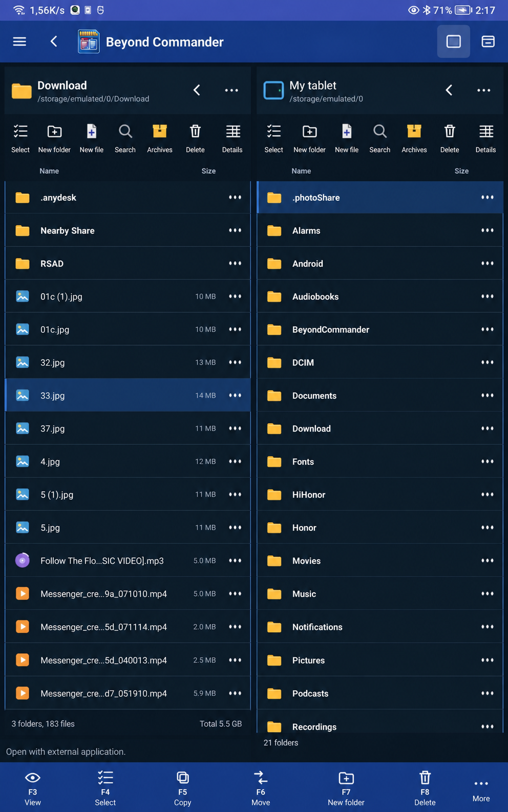The image size is (508, 812).
Task: Search within Download panel
Action: coord(125,138)
